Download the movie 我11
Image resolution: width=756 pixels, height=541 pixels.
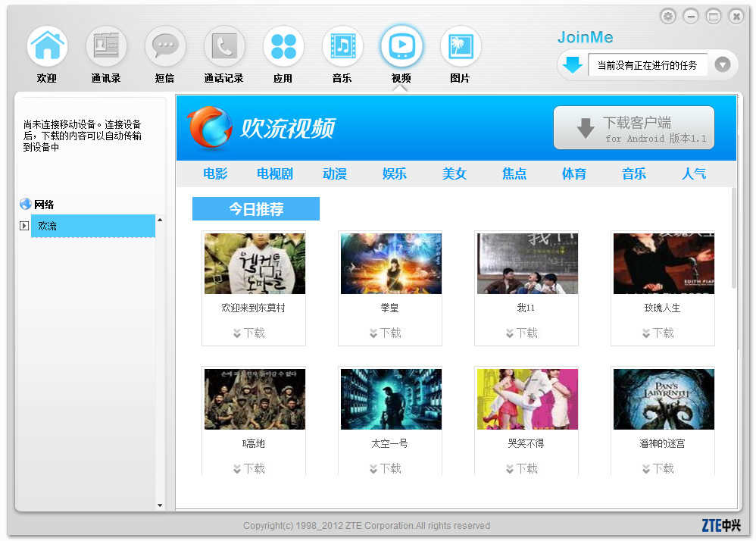522,333
